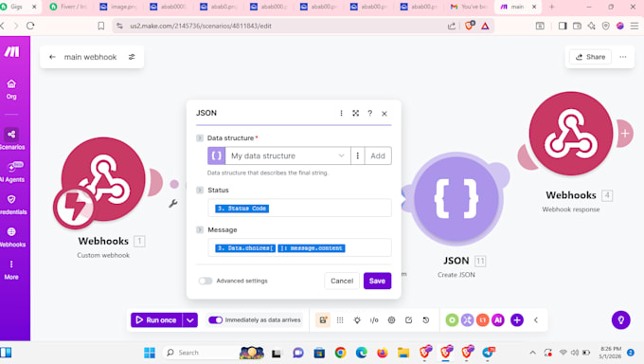Viewport: 644px width, 364px height.
Task: Reload the page in browser
Action: pyautogui.click(x=30, y=26)
